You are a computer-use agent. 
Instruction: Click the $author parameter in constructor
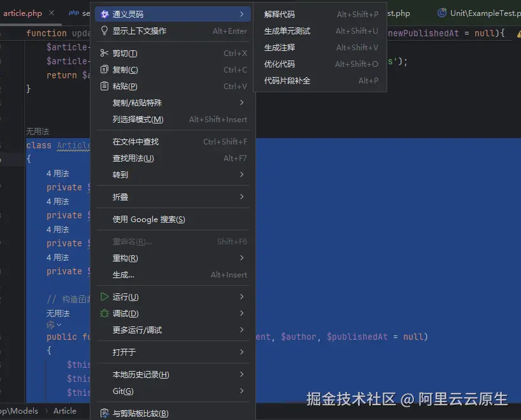(x=298, y=337)
